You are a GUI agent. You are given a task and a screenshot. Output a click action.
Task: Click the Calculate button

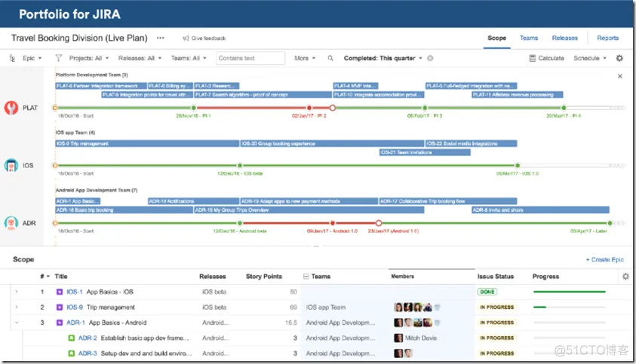pos(546,58)
